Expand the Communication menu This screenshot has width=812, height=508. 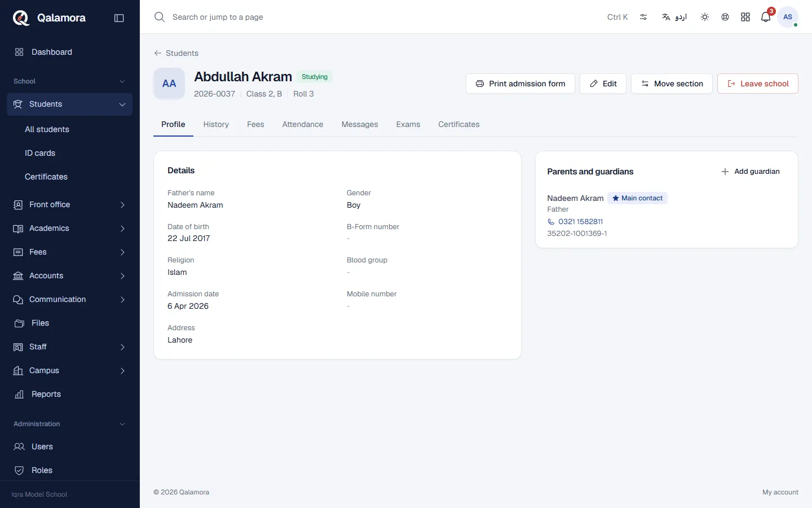tap(70, 299)
